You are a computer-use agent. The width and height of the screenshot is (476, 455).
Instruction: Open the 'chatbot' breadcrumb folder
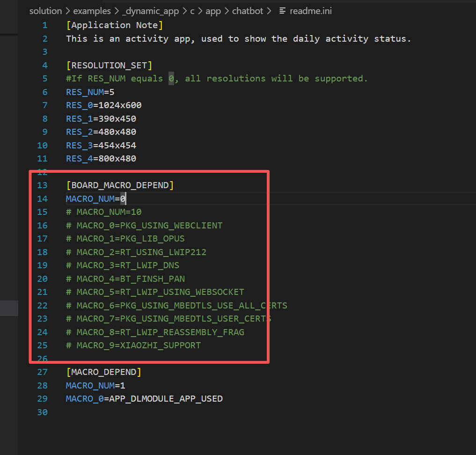(x=248, y=11)
